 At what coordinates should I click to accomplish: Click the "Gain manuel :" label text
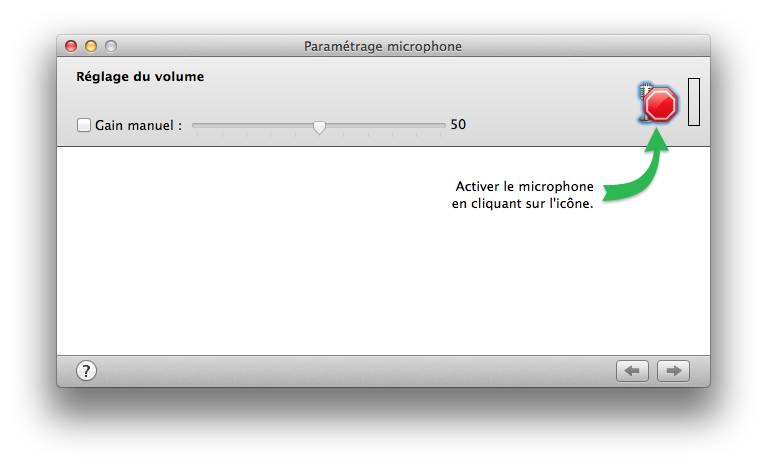pyautogui.click(x=138, y=126)
